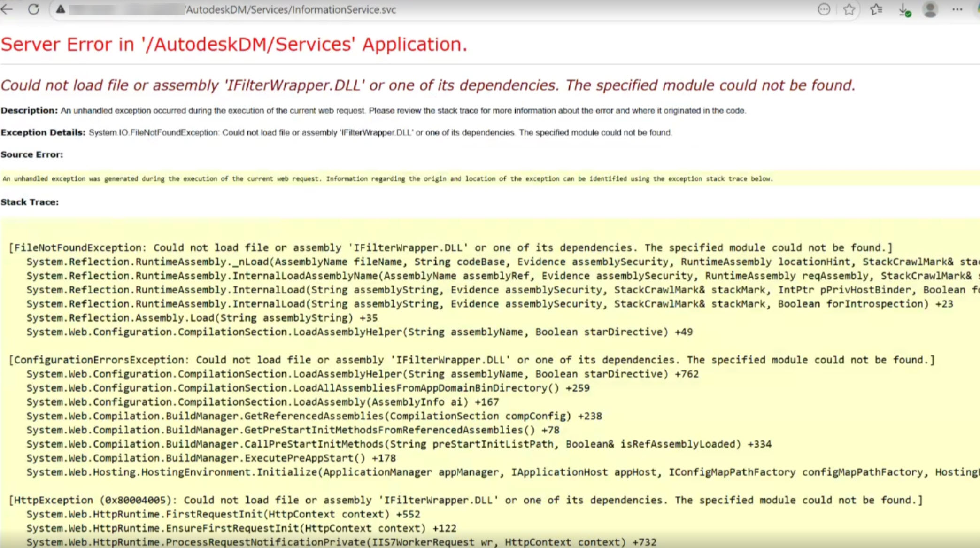Image resolution: width=980 pixels, height=548 pixels.
Task: Click the RuntimeAssembly._nLoad stack line
Action: pos(503,262)
